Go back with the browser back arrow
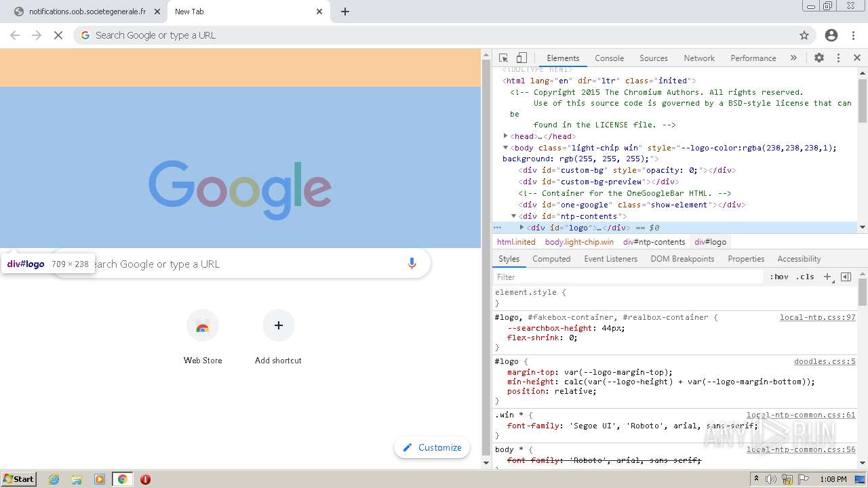This screenshot has height=488, width=868. 15,35
